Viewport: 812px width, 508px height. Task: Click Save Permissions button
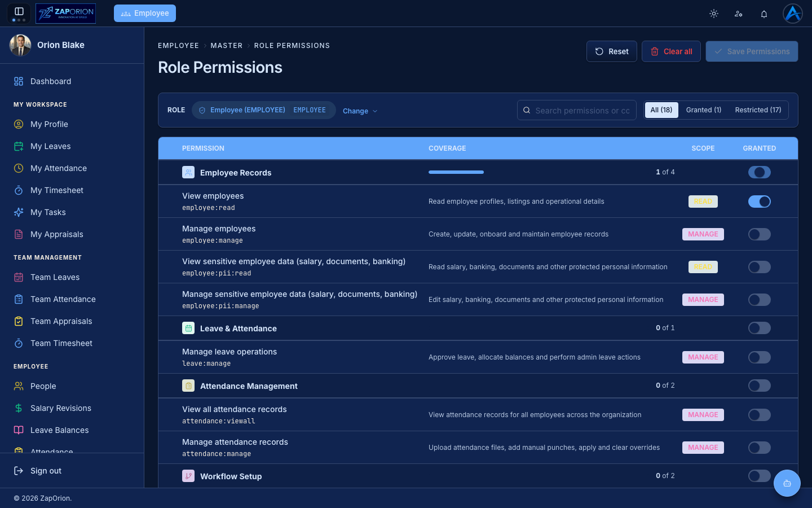[752, 51]
